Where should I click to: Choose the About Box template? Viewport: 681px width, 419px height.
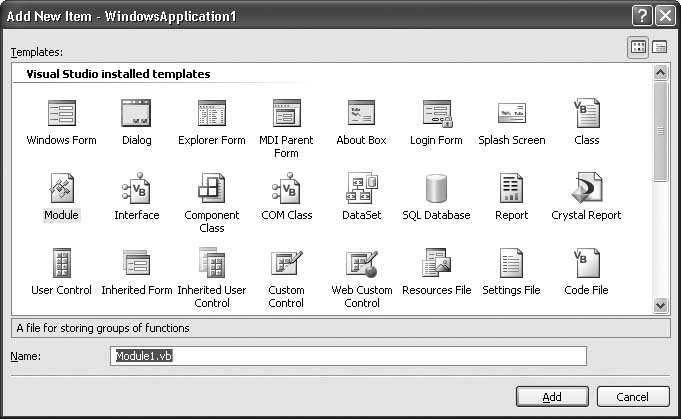pyautogui.click(x=361, y=114)
